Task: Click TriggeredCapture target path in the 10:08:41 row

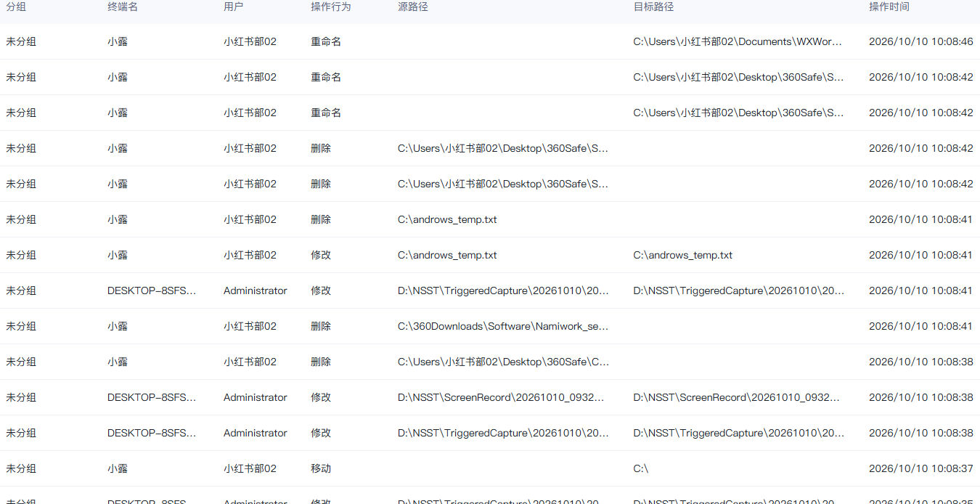Action: click(738, 290)
